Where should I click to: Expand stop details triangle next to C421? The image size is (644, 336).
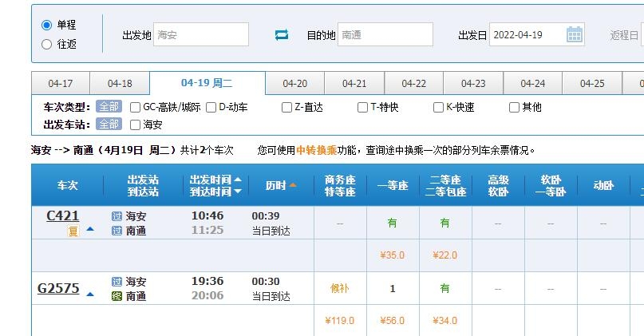90,229
